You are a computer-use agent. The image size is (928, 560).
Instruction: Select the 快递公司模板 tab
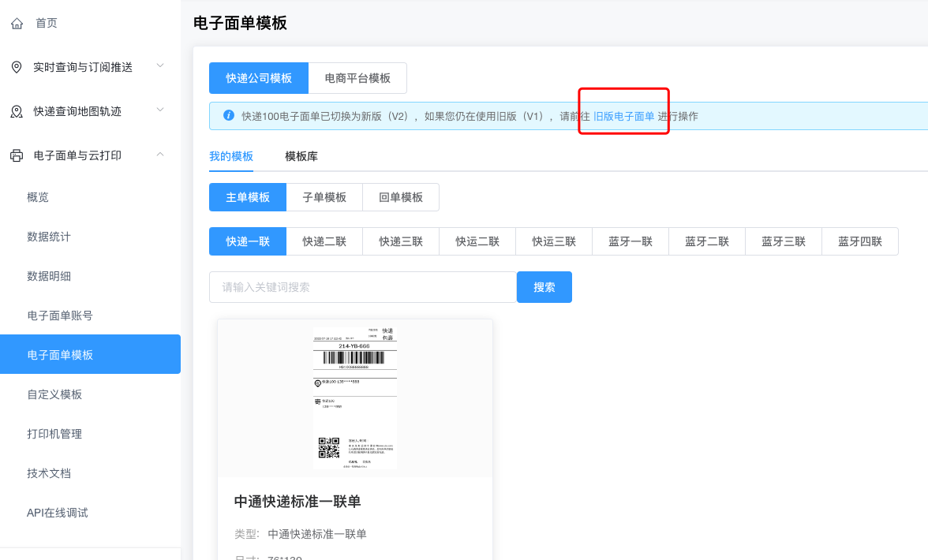[x=259, y=78]
